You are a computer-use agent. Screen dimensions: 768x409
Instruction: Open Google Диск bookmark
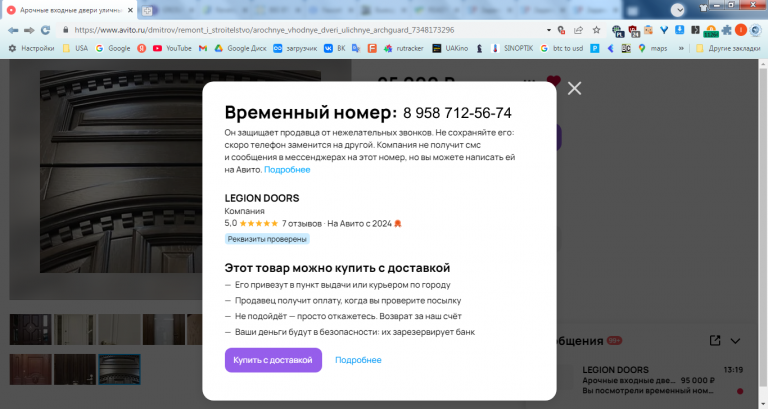pos(240,48)
